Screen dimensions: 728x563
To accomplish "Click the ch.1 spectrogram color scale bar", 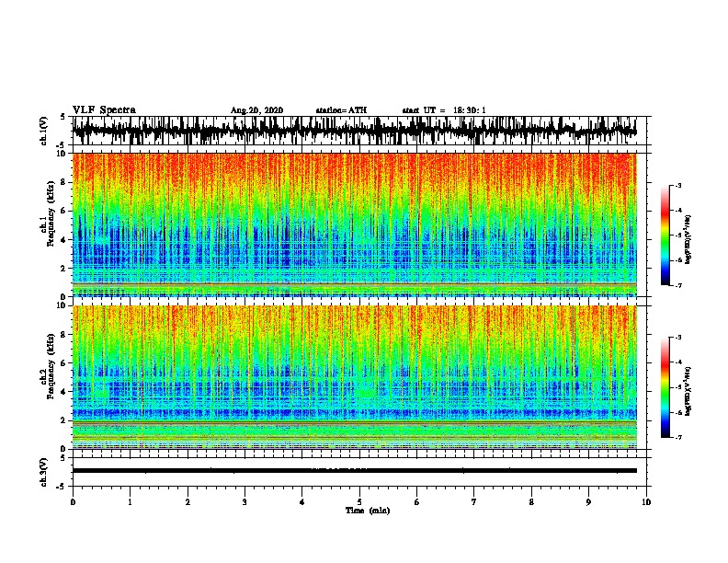I will coord(665,236).
